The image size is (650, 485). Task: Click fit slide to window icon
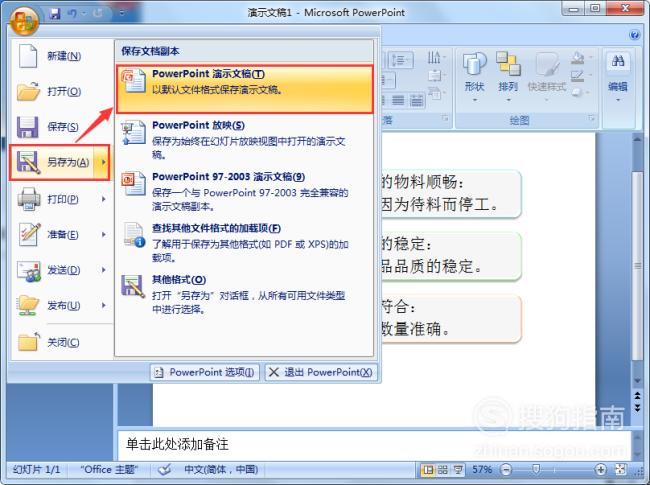click(x=621, y=470)
